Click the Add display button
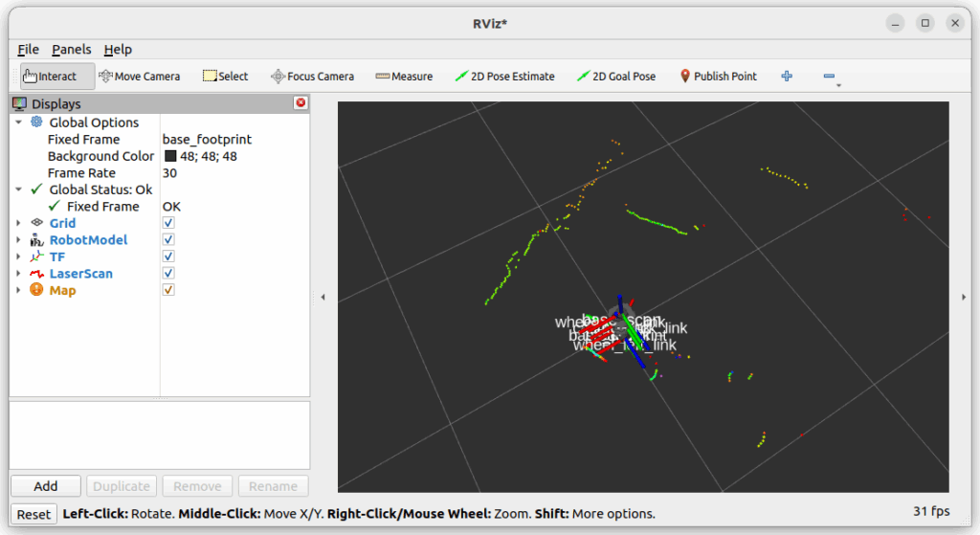 tap(46, 486)
